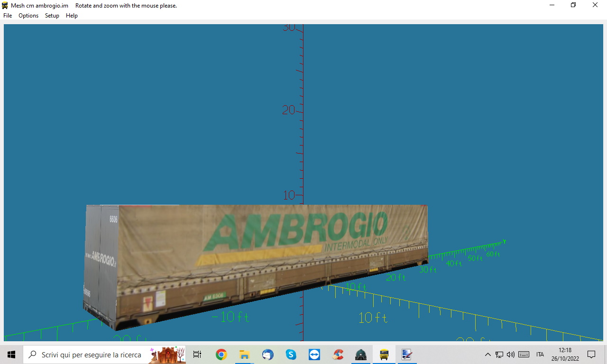Screen dimensions: 607x364
Task: Click the yellow '10ft' axis label
Action: pyautogui.click(x=373, y=318)
